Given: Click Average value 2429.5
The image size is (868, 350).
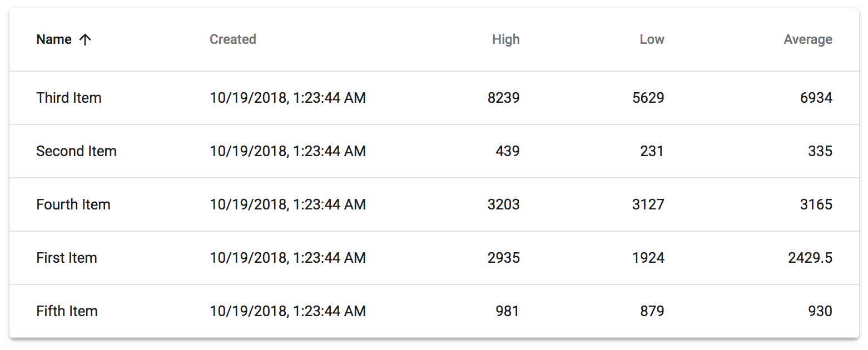Looking at the screenshot, I should point(810,258).
